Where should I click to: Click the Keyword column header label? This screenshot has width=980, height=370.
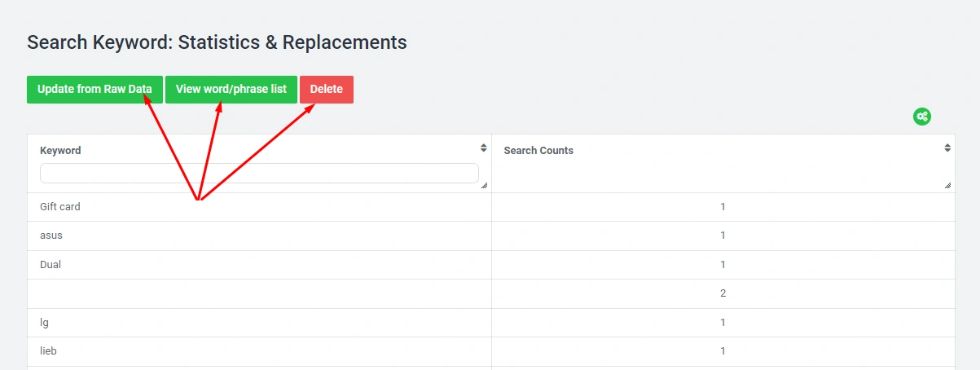tap(60, 151)
